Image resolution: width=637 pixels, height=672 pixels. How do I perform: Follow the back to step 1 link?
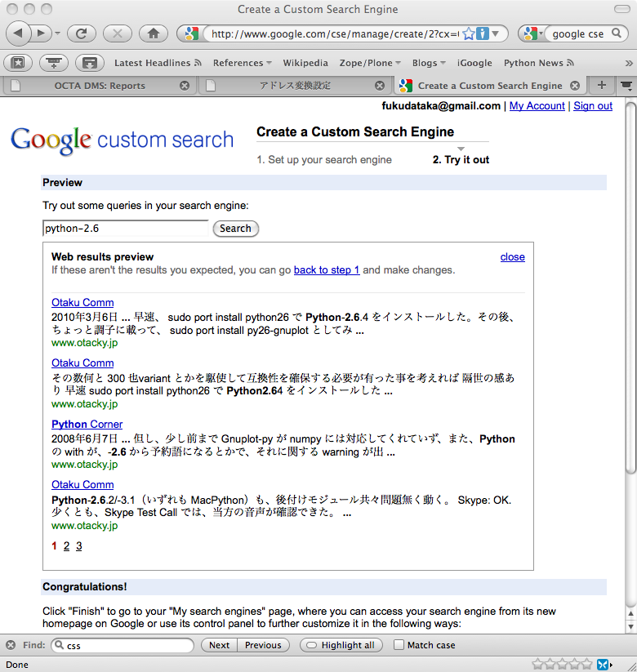tap(327, 270)
